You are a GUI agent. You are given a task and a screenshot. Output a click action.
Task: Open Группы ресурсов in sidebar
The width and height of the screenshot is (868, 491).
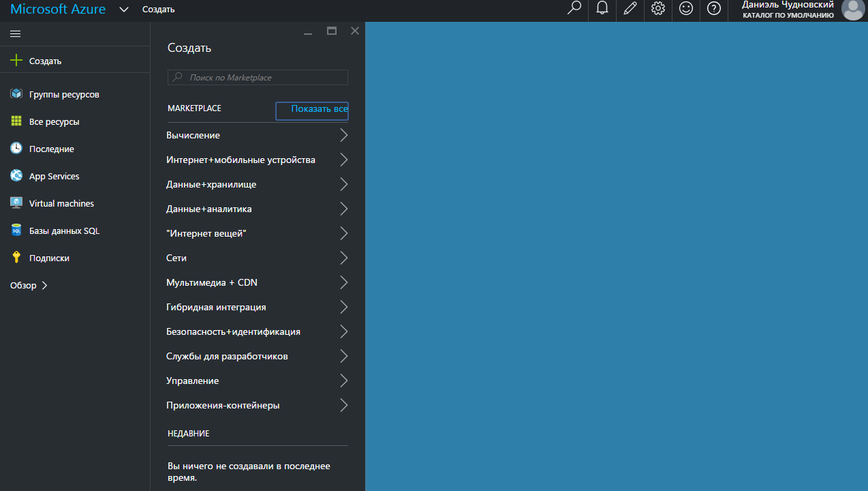[x=64, y=94]
